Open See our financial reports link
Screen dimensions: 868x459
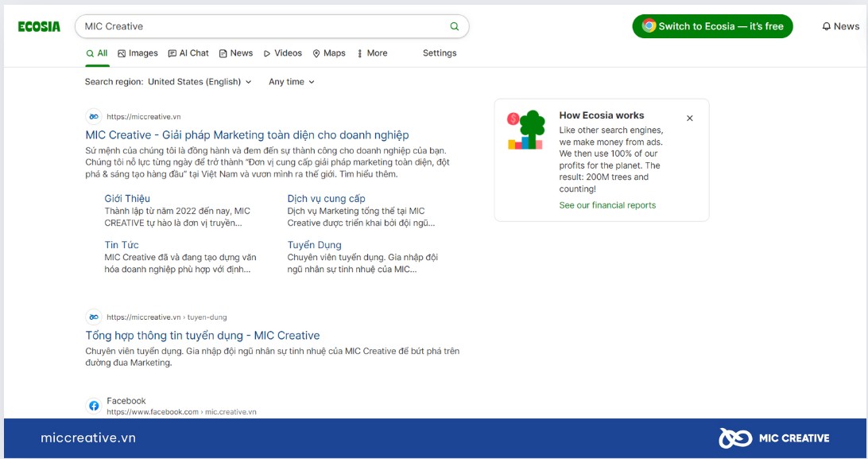(607, 205)
